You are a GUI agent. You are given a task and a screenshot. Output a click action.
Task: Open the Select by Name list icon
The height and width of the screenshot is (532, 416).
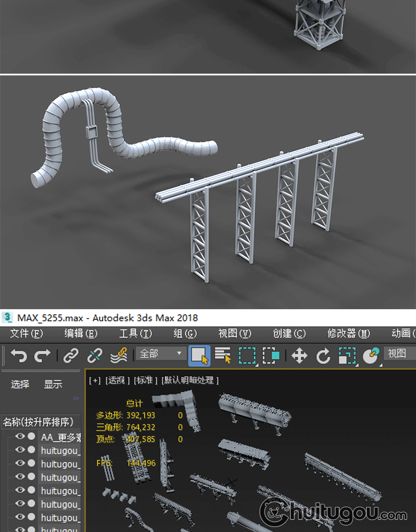pyautogui.click(x=223, y=356)
